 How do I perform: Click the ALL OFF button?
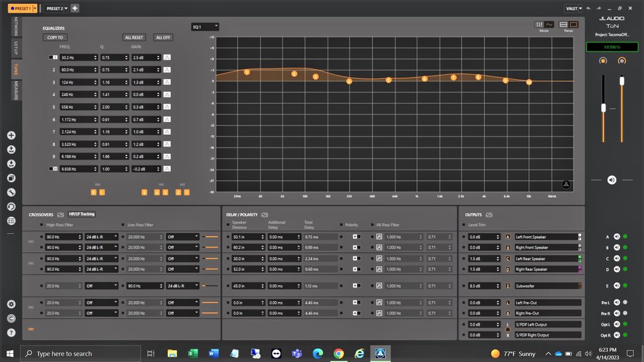163,37
